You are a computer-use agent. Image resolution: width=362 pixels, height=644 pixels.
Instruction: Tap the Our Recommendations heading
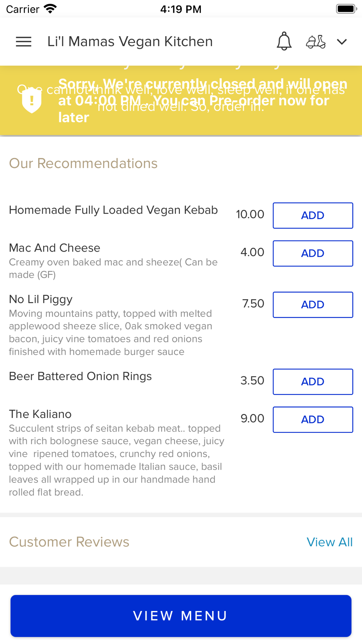pos(83,163)
